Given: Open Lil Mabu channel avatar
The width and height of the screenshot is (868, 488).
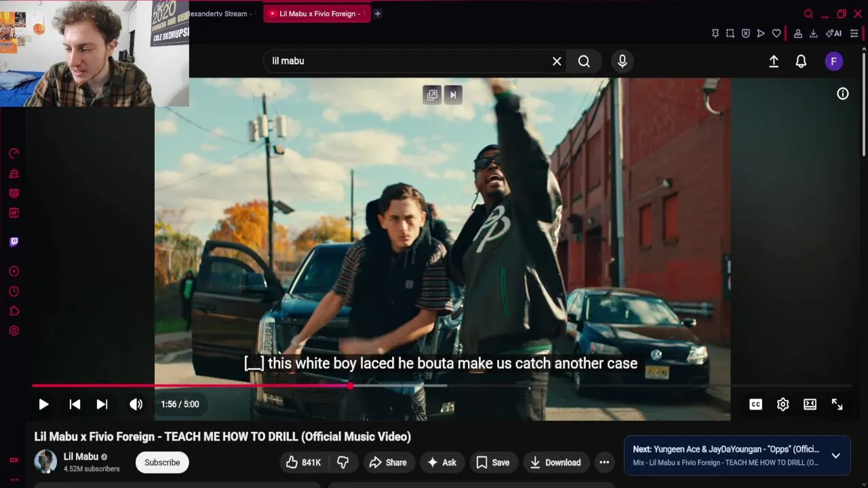Looking at the screenshot, I should click(45, 462).
